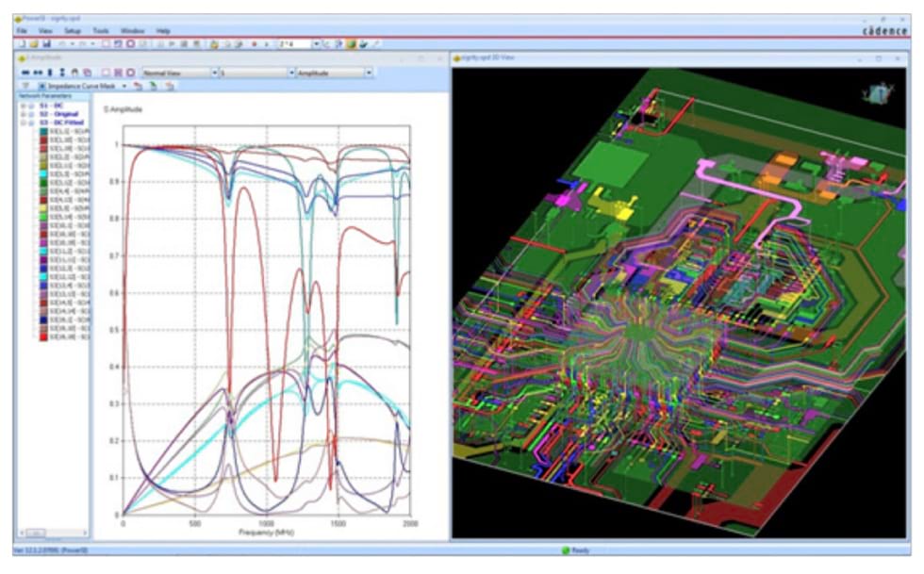Open the Tools menu
Viewport: 924px width, 574px height.
tap(101, 31)
